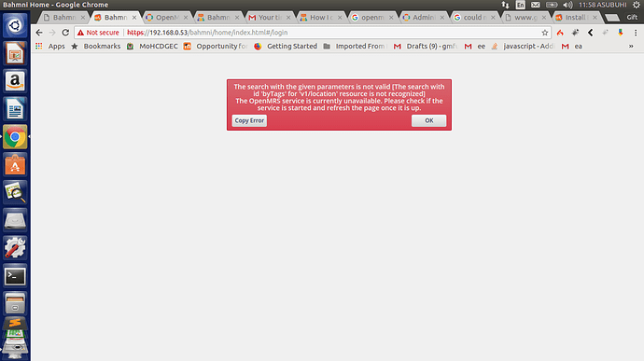The width and height of the screenshot is (644, 361).
Task: Open Sublime Text from the dock
Action: click(15, 323)
